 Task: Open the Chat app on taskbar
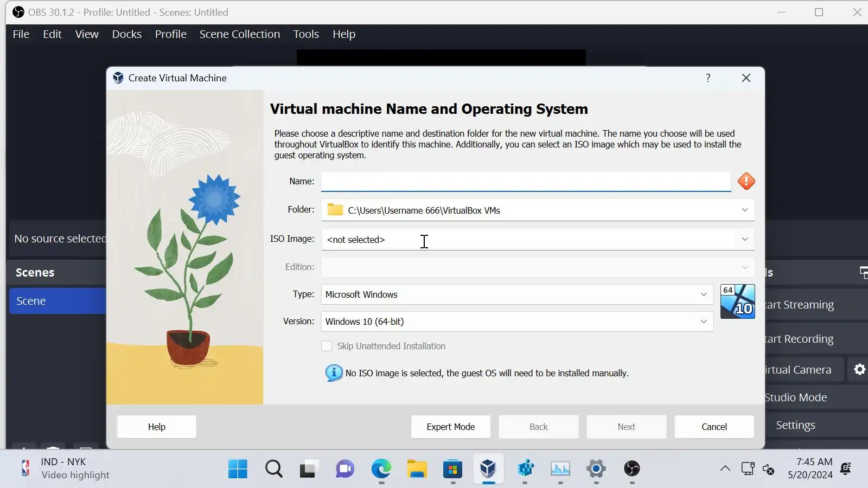click(344, 468)
